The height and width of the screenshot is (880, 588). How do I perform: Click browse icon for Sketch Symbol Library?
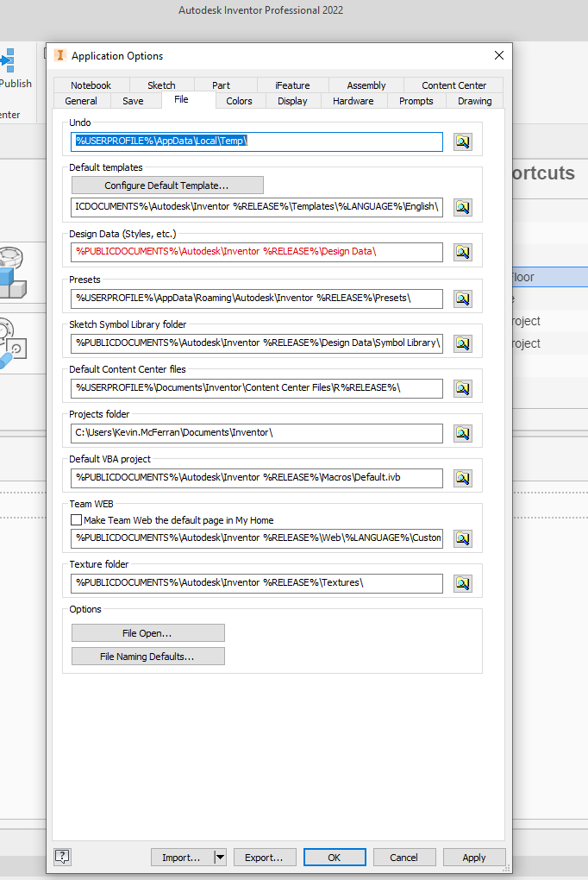click(x=463, y=343)
